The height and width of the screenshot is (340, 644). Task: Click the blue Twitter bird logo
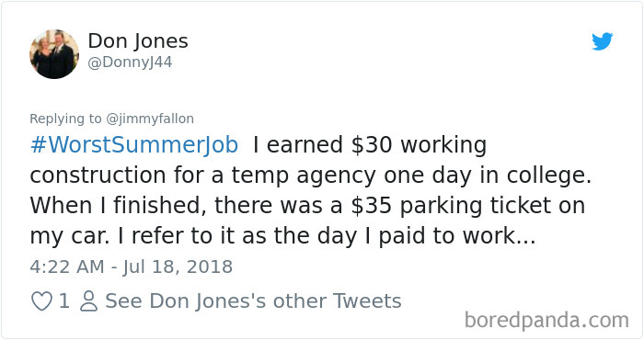pyautogui.click(x=602, y=41)
